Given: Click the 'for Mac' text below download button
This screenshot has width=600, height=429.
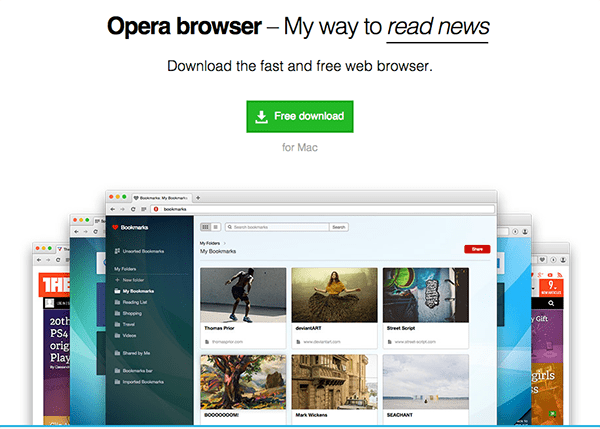Looking at the screenshot, I should 300,147.
